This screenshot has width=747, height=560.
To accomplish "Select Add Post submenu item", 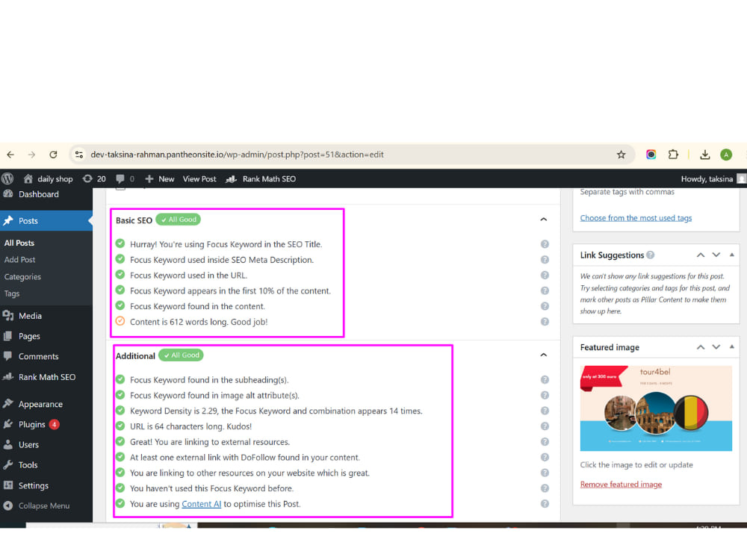I will (19, 260).
